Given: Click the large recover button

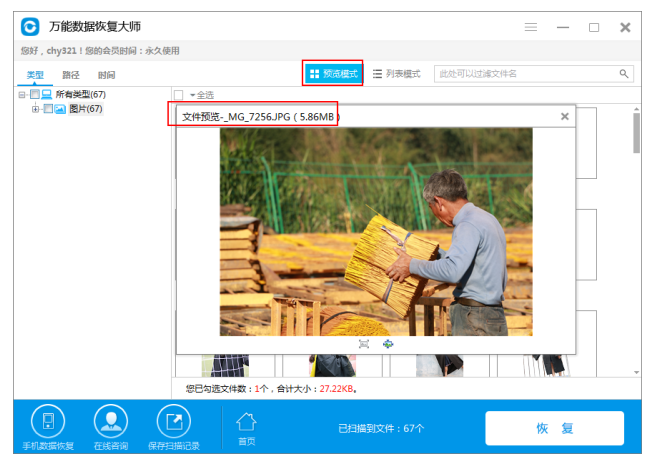Looking at the screenshot, I should click(x=554, y=428).
